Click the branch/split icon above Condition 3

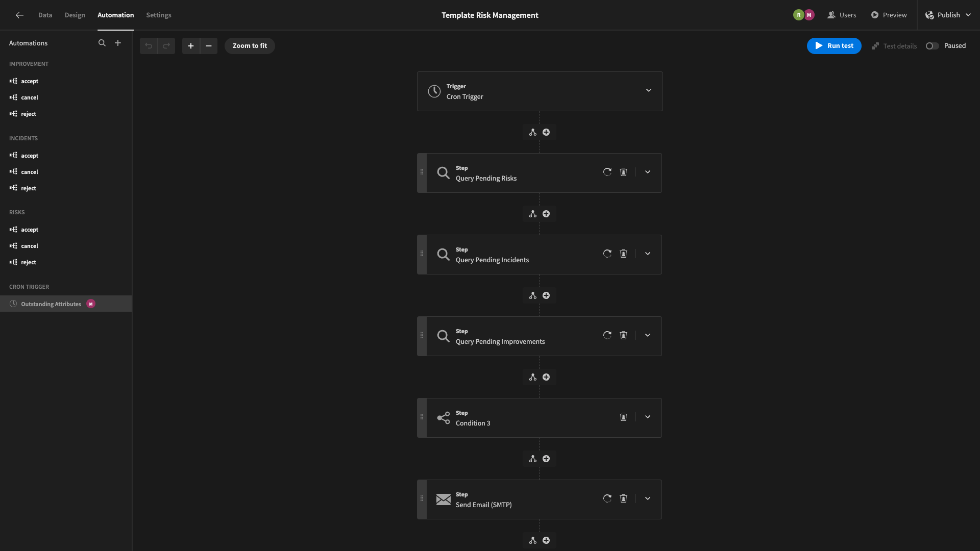[532, 378]
